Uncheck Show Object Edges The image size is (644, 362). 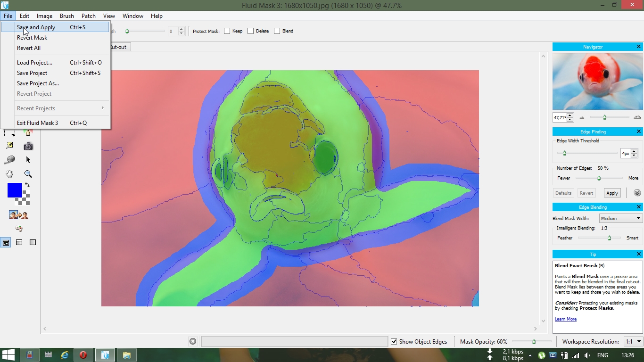pos(394,341)
